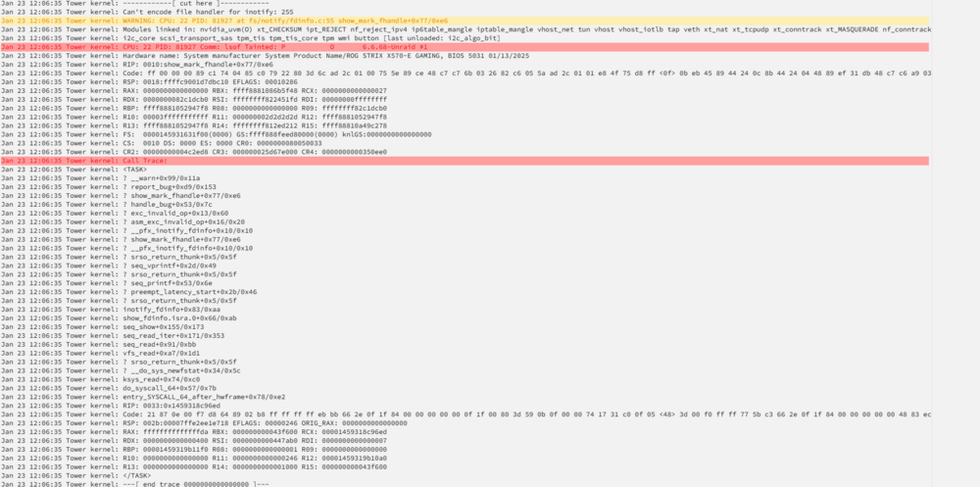Click line "RIP: 0033:0x1459318c96ed"

(x=110, y=406)
